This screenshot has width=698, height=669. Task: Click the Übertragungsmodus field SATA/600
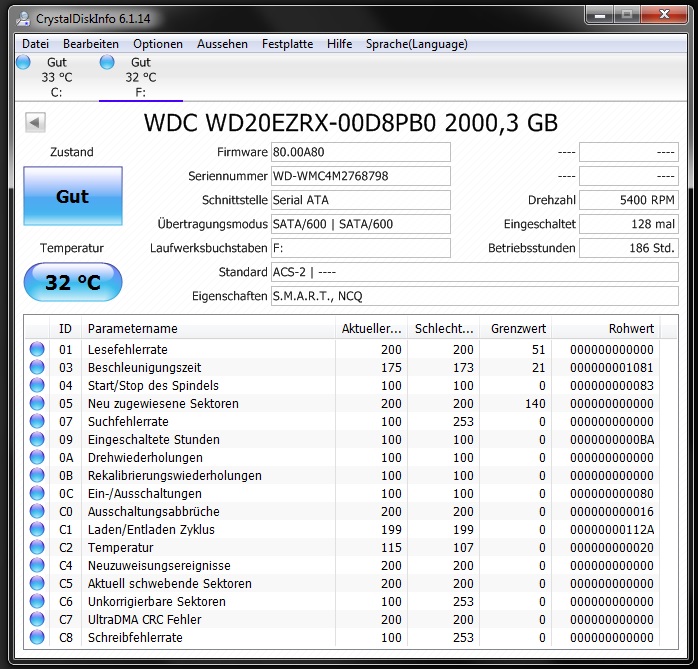coord(361,224)
